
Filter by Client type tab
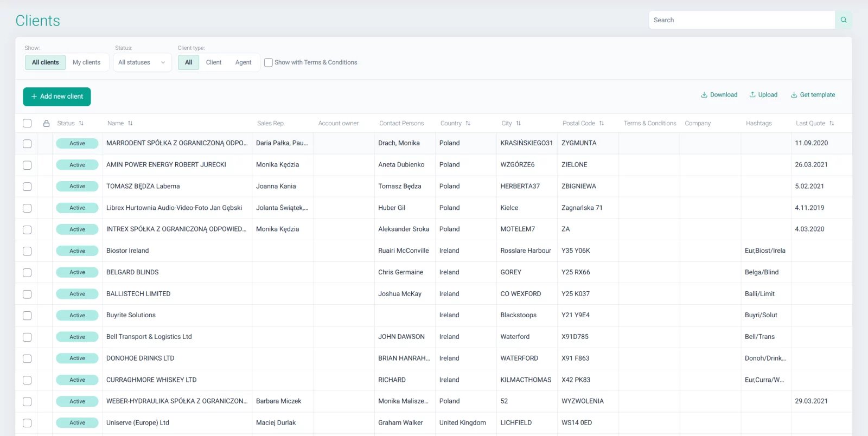coord(214,62)
